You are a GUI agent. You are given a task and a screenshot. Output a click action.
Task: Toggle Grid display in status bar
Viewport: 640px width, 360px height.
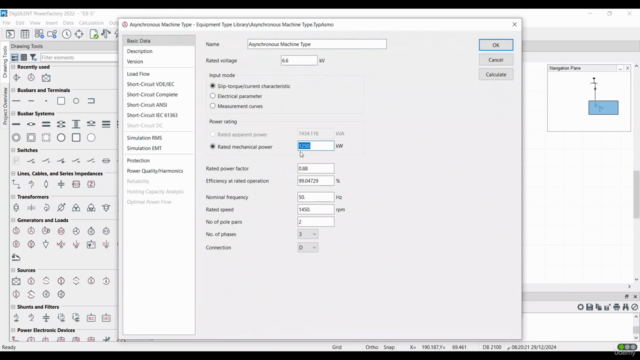click(337, 347)
